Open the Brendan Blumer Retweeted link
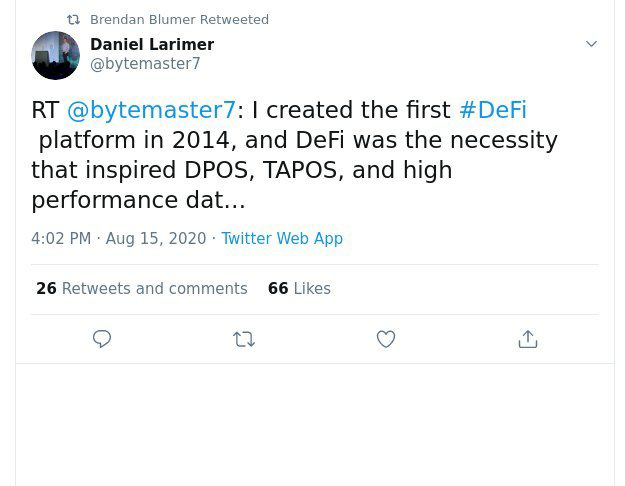The height and width of the screenshot is (486, 625). [x=179, y=19]
